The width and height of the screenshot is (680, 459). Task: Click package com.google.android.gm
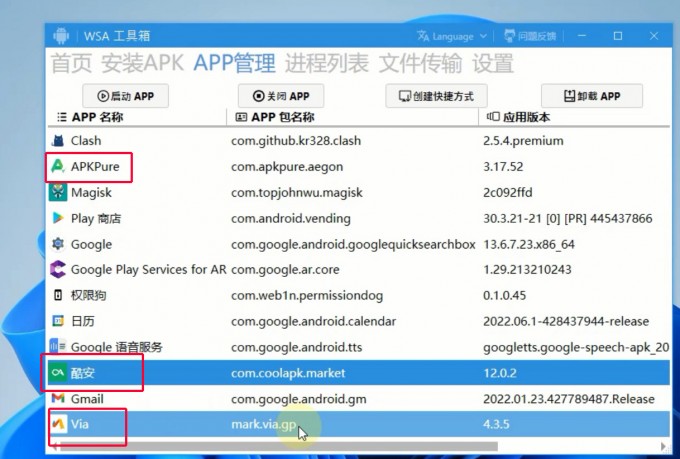299,399
